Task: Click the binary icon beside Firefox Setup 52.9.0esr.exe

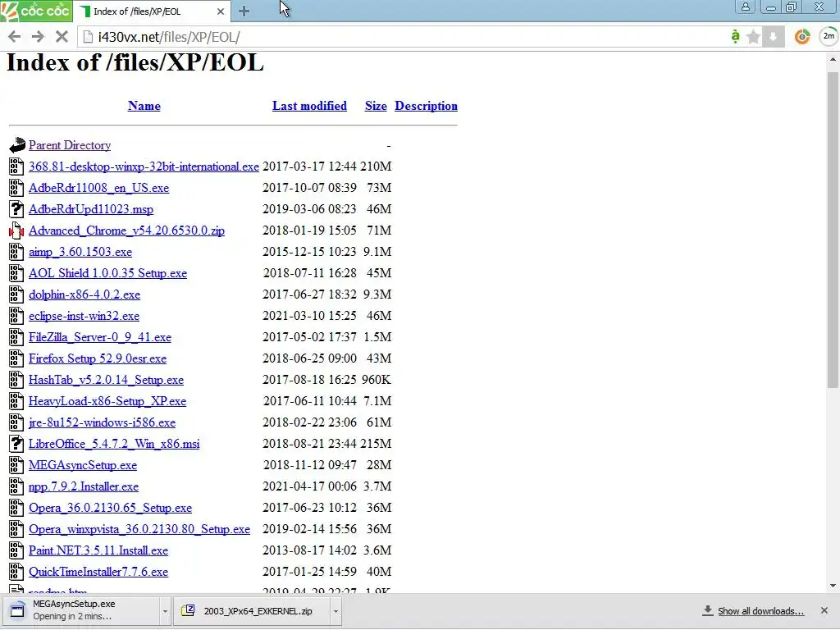Action: pyautogui.click(x=16, y=358)
